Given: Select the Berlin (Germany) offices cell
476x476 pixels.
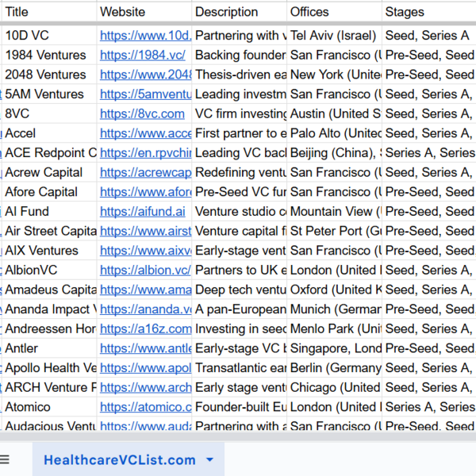Looking at the screenshot, I should (x=334, y=368).
